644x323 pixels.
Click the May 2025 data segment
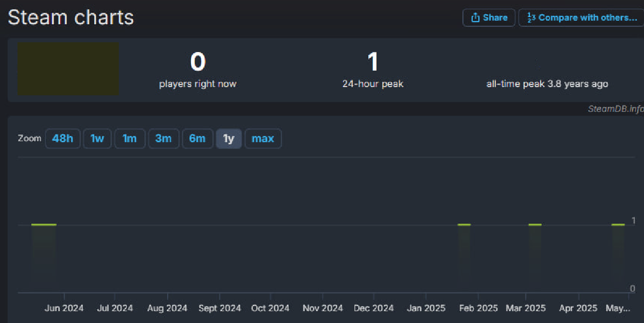tap(618, 225)
